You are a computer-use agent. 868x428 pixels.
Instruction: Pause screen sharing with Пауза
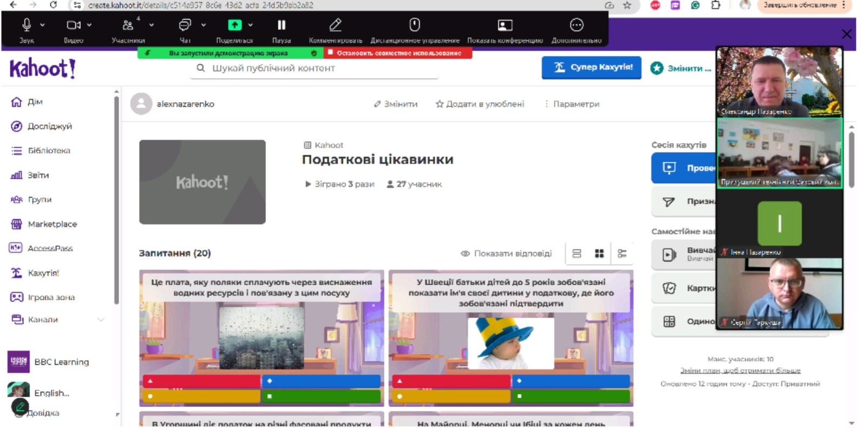[x=282, y=25]
